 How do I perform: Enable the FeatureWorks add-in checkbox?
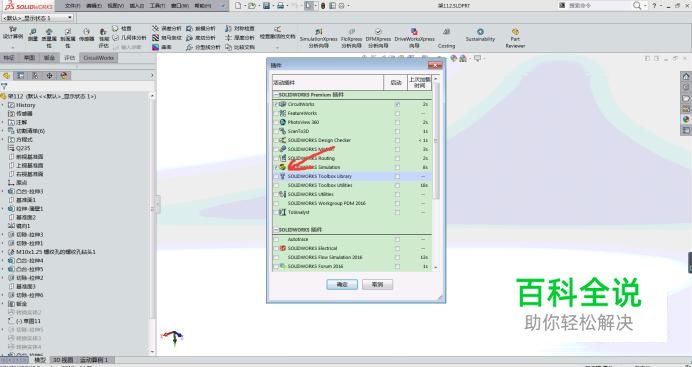[x=276, y=113]
